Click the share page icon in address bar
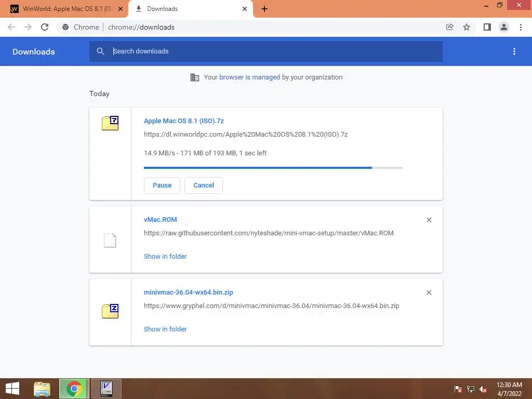This screenshot has width=532, height=399. point(450,27)
